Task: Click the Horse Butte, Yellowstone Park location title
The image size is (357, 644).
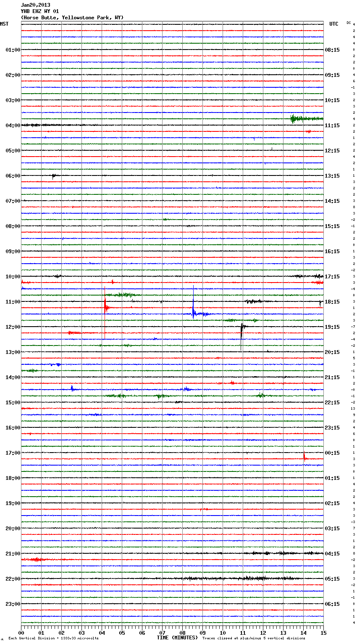Action: pos(72,18)
